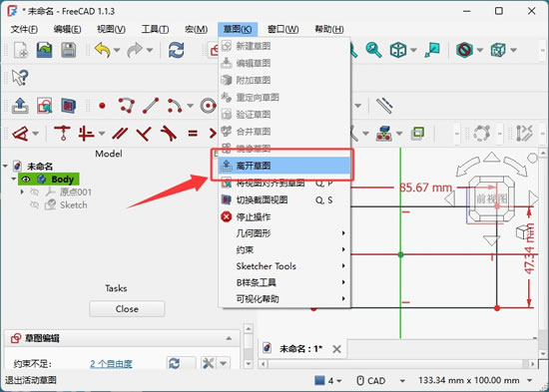Select the Line drawing tool
This screenshot has height=392, width=549.
151,106
